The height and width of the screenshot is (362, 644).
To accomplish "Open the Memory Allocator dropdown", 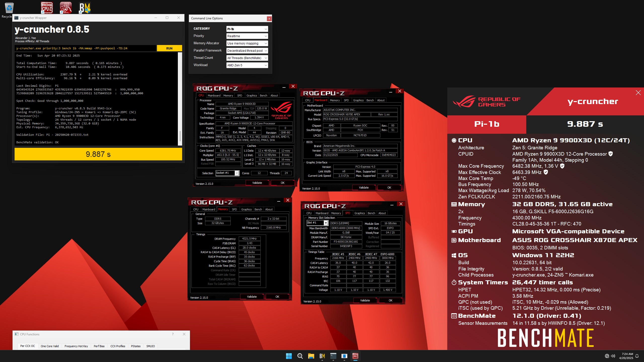I will tap(247, 43).
